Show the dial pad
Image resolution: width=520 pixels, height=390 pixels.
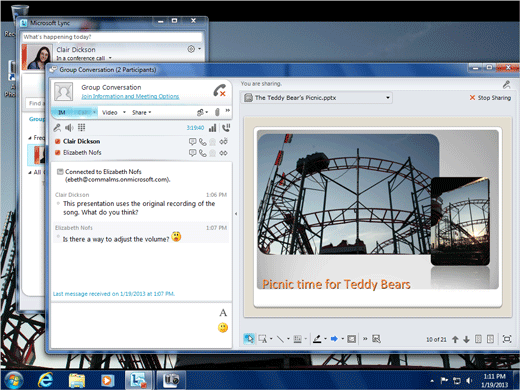81,127
